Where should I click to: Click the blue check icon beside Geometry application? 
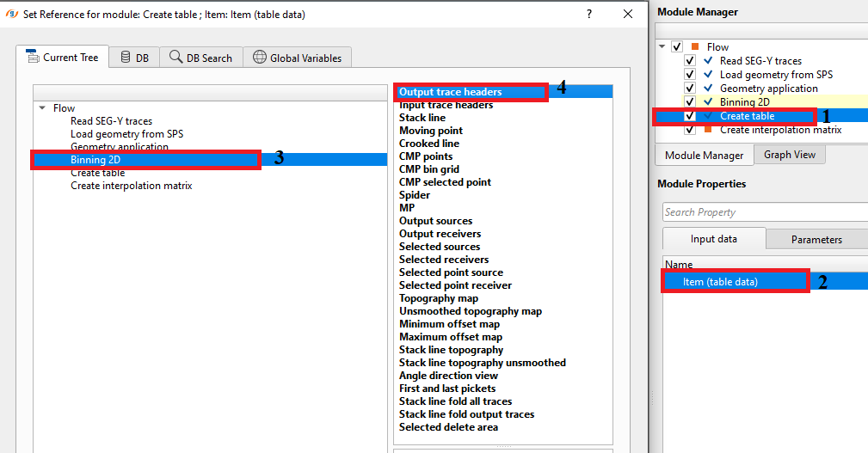click(708, 88)
